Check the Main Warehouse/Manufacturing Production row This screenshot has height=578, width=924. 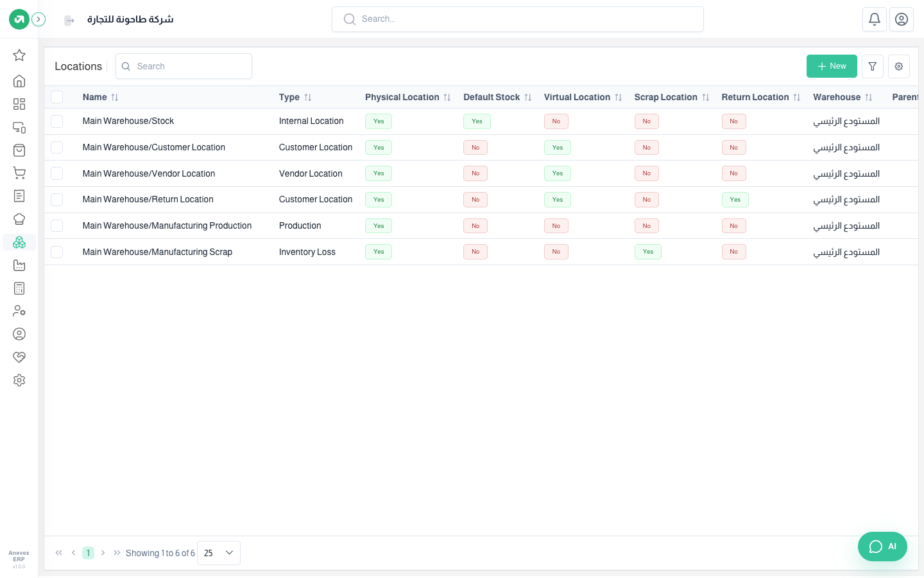coord(57,226)
